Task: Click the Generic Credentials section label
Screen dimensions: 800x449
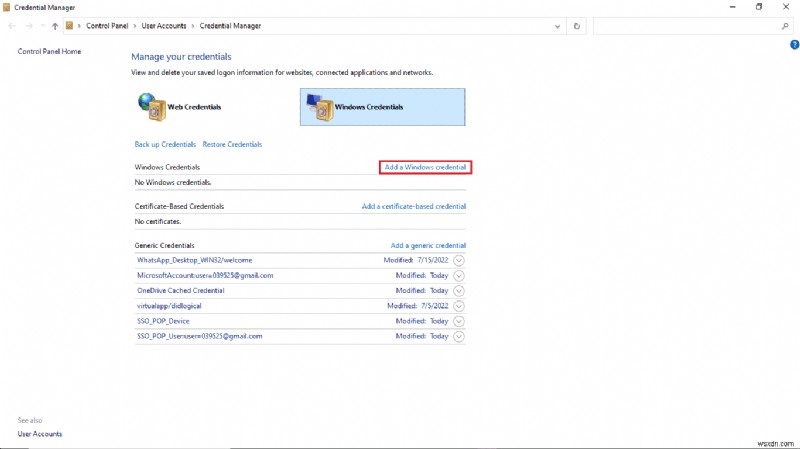Action: (x=164, y=245)
